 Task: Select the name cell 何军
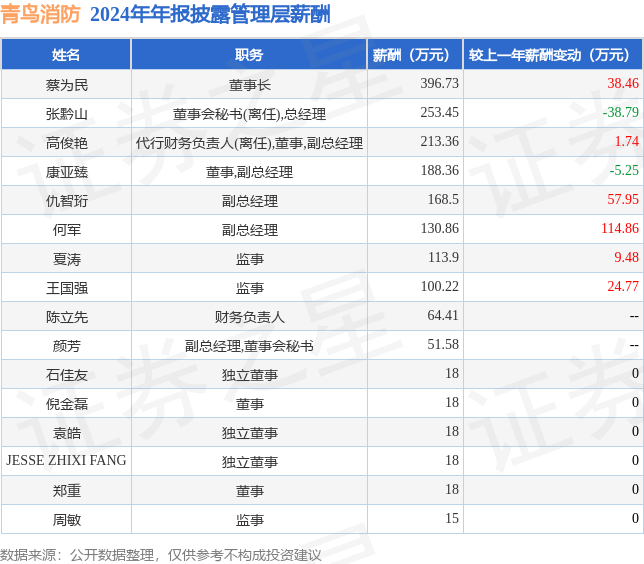click(67, 230)
